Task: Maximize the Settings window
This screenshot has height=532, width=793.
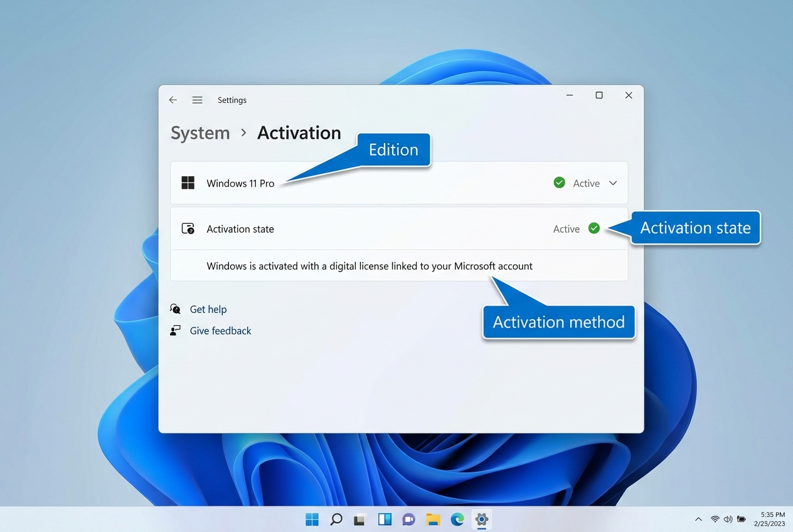Action: pyautogui.click(x=599, y=95)
